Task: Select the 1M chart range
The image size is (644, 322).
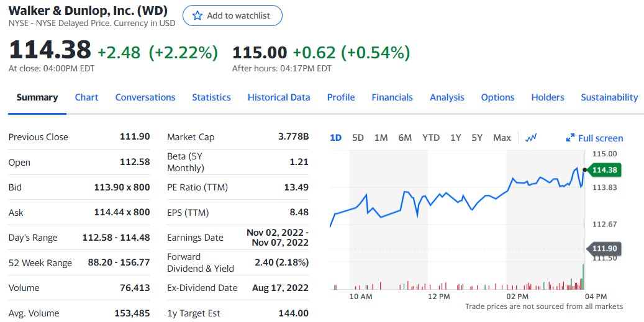Action: tap(381, 138)
